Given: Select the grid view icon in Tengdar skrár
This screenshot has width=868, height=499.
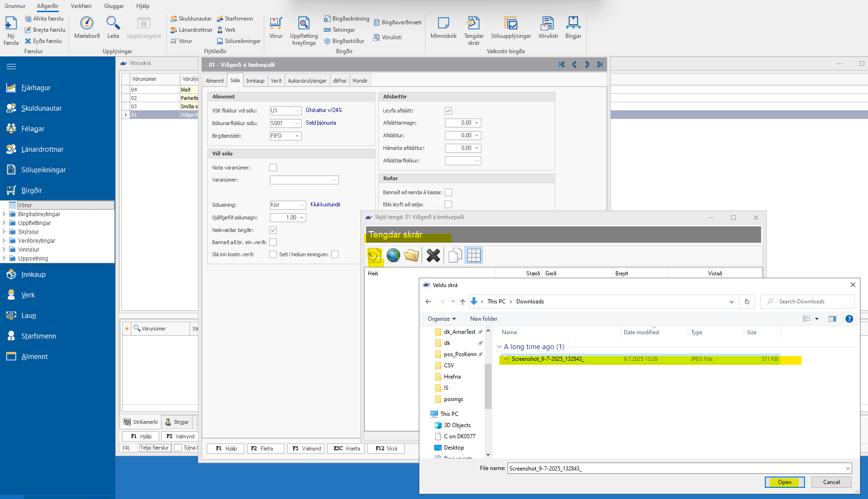Looking at the screenshot, I should point(473,255).
